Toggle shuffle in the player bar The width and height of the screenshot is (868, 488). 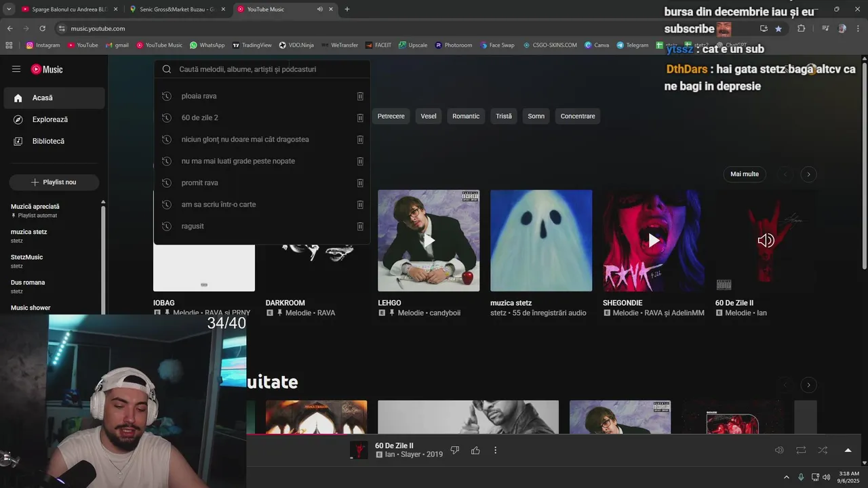click(823, 450)
